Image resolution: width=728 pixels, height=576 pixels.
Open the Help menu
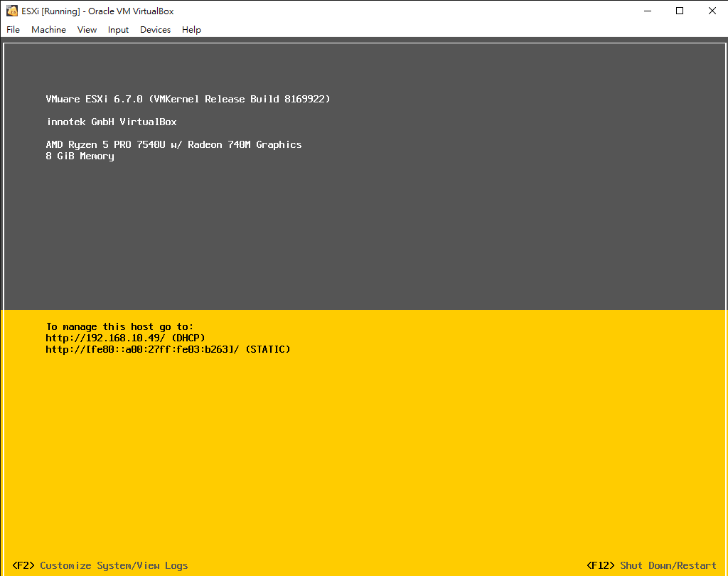point(191,30)
